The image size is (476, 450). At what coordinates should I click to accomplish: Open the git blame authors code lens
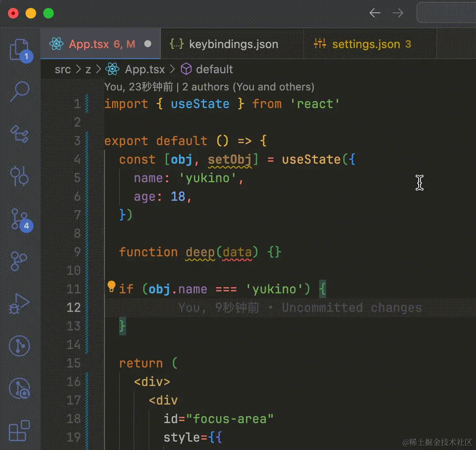coord(209,87)
